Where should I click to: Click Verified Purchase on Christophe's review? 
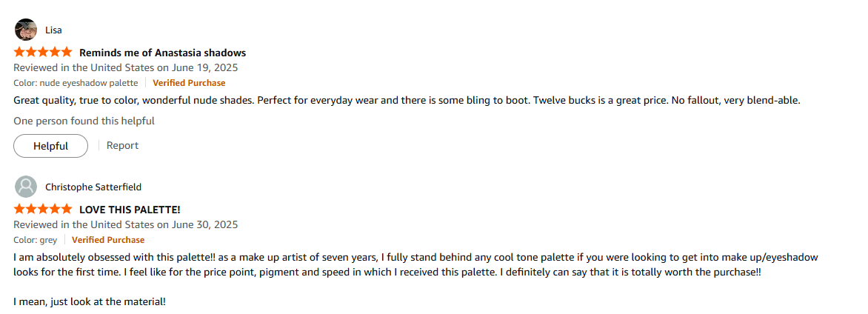coord(108,240)
